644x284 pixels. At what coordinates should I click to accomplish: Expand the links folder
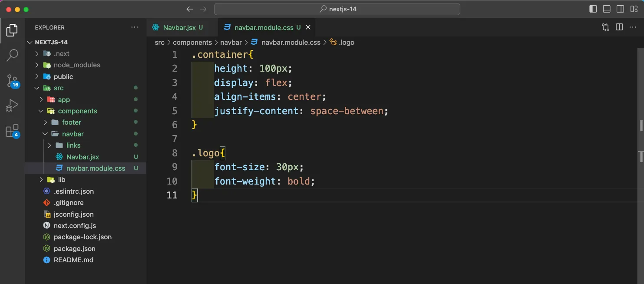coord(86,145)
